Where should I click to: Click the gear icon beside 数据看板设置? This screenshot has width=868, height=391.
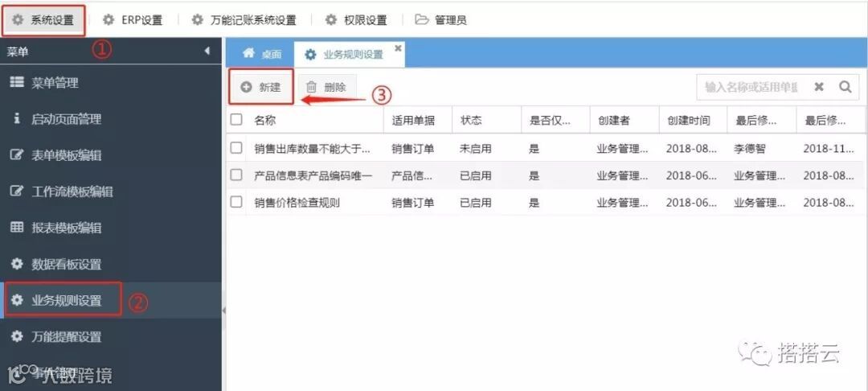[x=17, y=264]
